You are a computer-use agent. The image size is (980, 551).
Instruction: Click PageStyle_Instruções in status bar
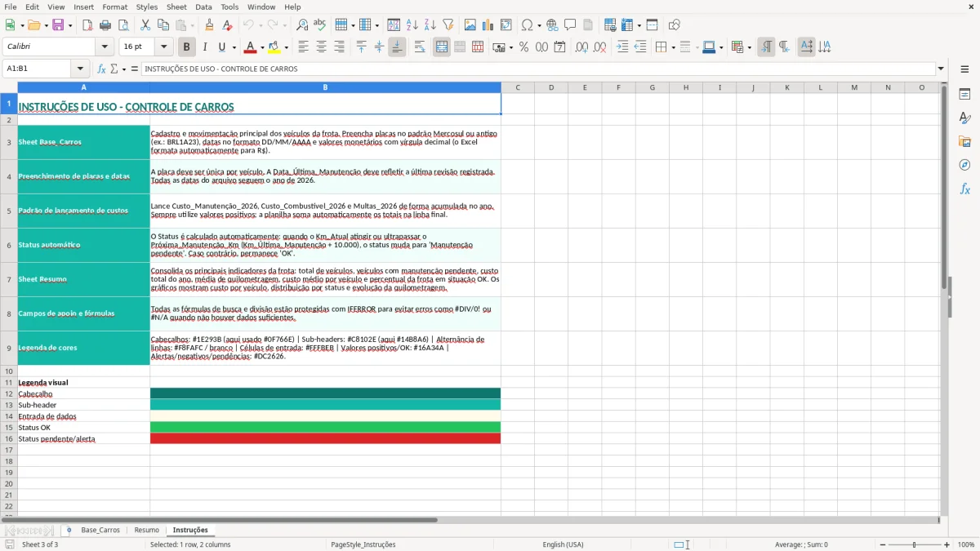click(x=363, y=544)
